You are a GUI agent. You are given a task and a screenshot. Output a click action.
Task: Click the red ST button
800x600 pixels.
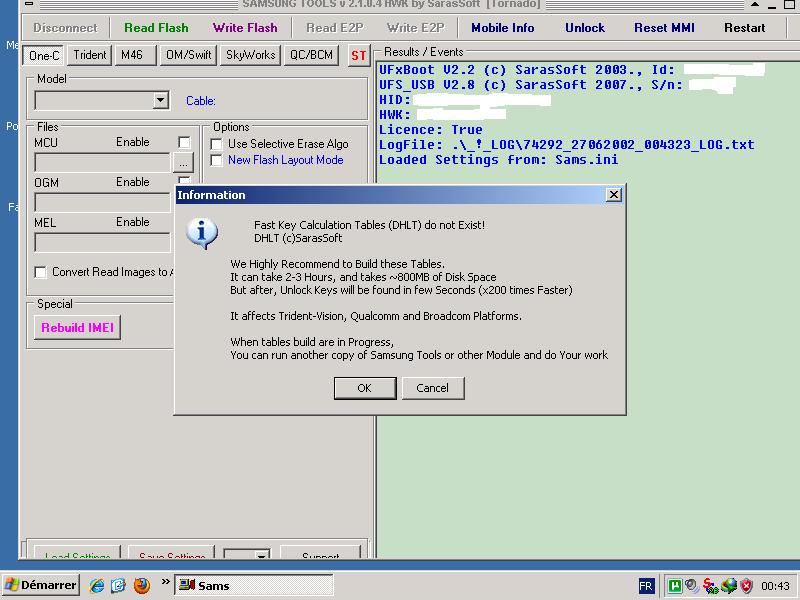tap(358, 55)
